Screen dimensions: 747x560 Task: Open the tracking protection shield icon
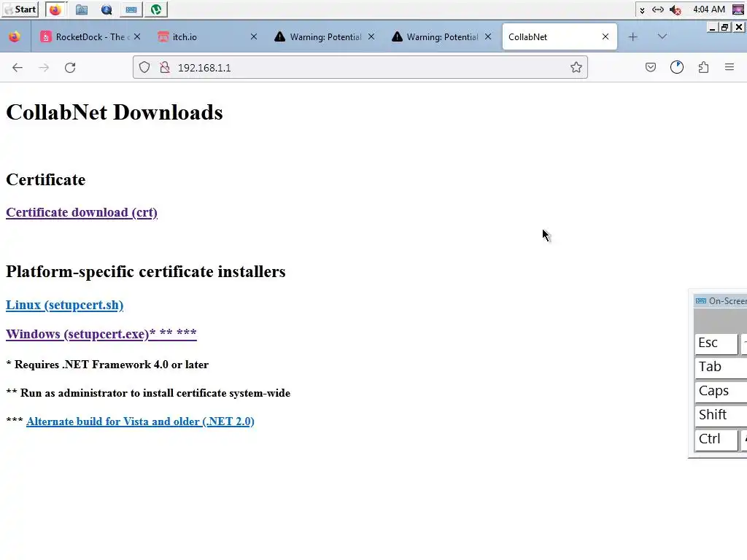144,68
